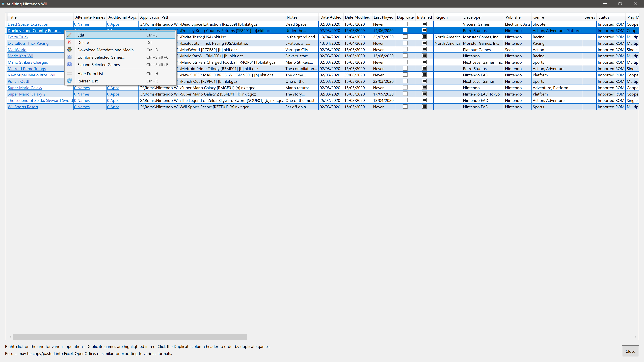Click the Hide From List icon

[69, 73]
